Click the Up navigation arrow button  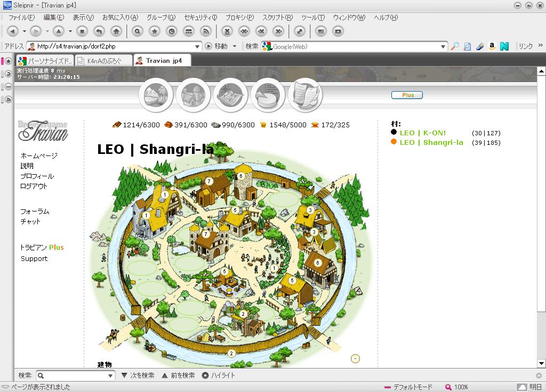tap(59, 31)
